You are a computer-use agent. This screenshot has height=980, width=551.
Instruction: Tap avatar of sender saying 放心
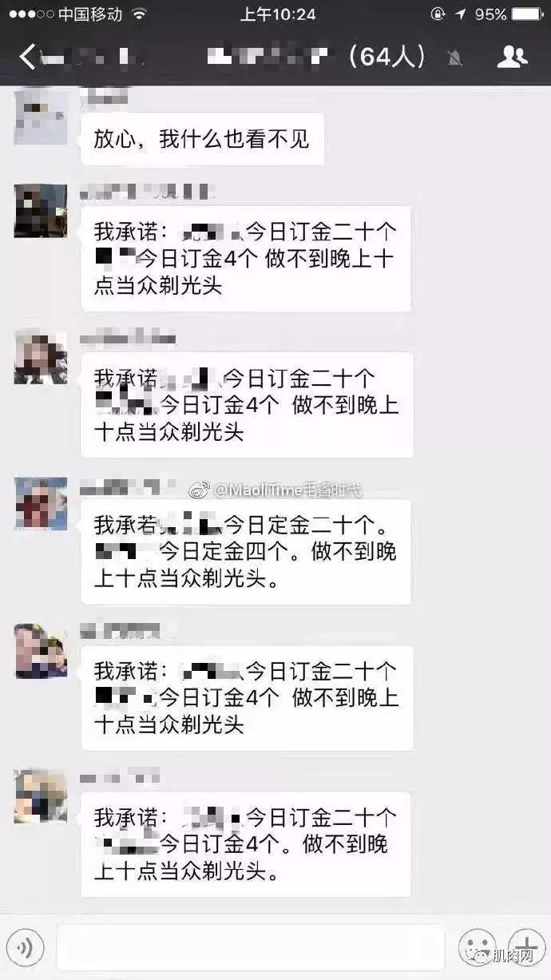(41, 117)
